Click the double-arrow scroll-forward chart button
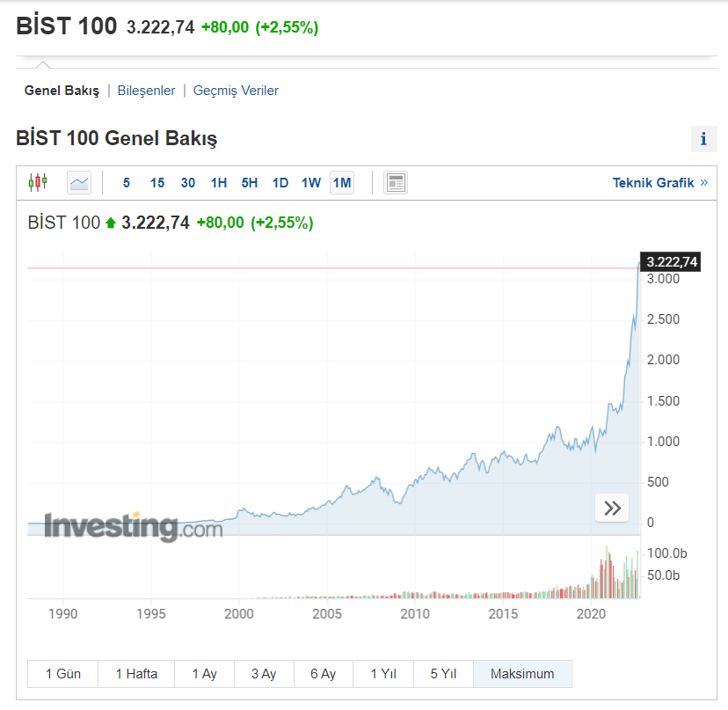Viewport: 728px width, 710px height. 612,508
